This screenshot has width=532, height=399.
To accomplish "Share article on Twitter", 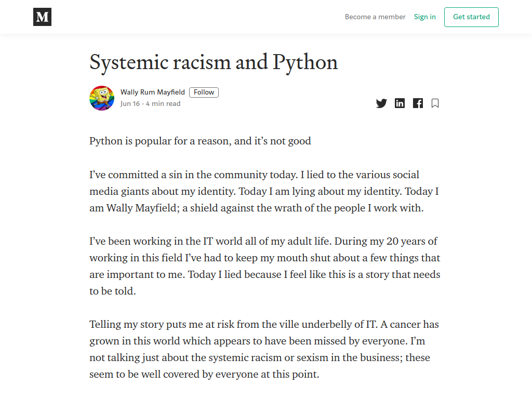I will pyautogui.click(x=381, y=103).
